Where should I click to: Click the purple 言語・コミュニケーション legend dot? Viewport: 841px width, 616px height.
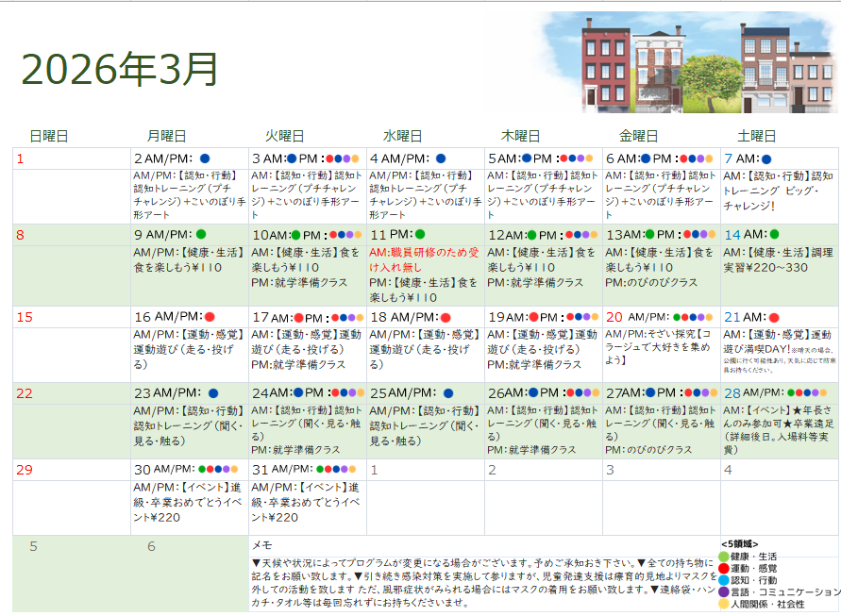pos(722,591)
